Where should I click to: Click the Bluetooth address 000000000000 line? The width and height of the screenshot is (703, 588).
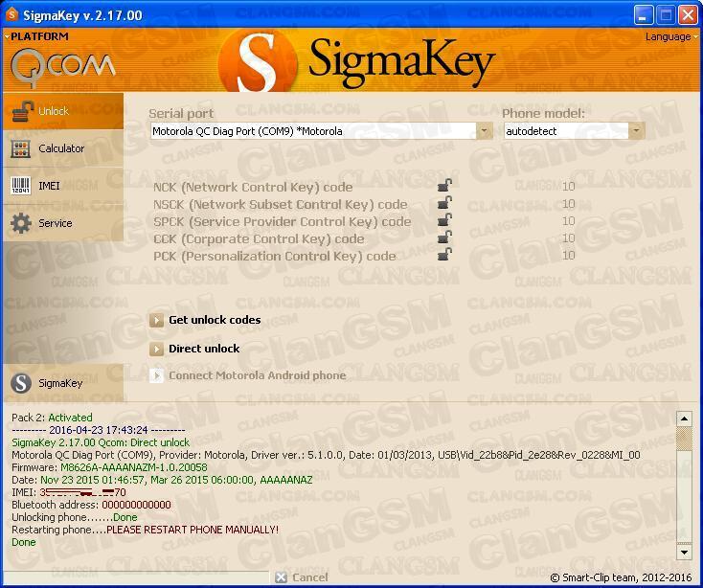coord(91,505)
